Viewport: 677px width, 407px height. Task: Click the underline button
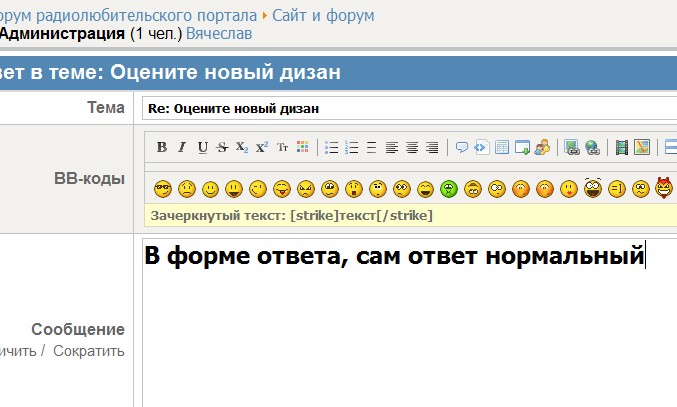point(203,147)
